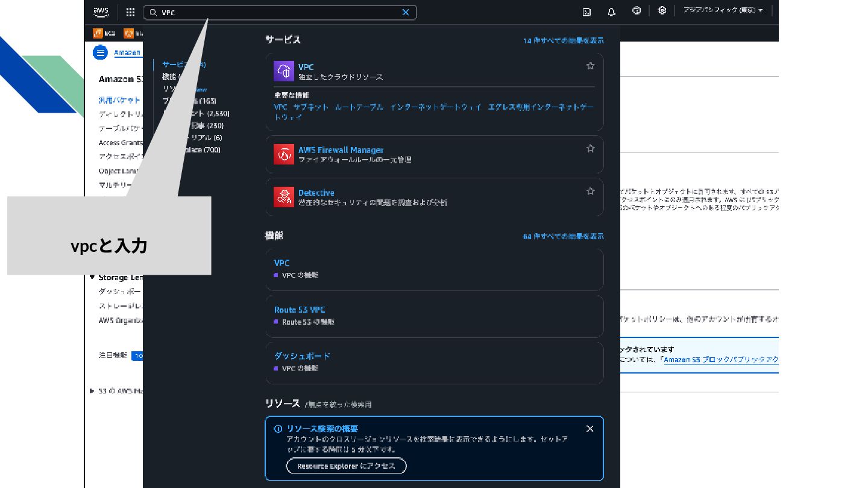Click the インターネットゲートウェイ feature link
The height and width of the screenshot is (488, 868).
[435, 107]
